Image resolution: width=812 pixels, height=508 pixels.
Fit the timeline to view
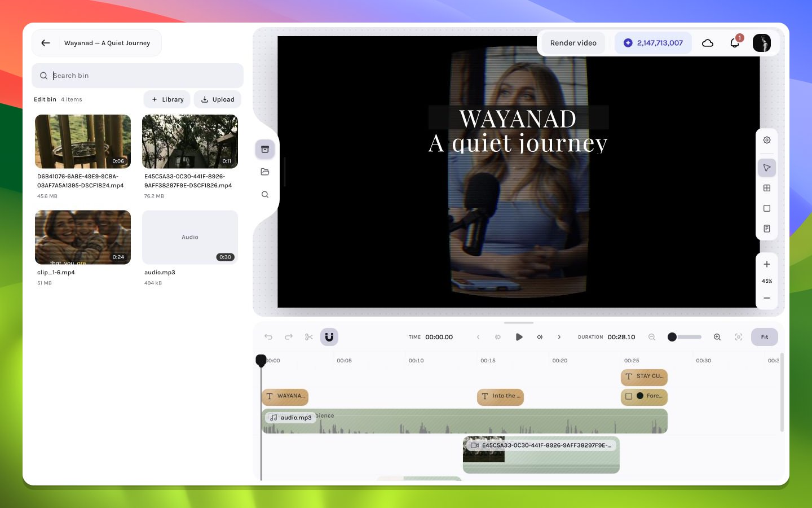click(x=765, y=337)
